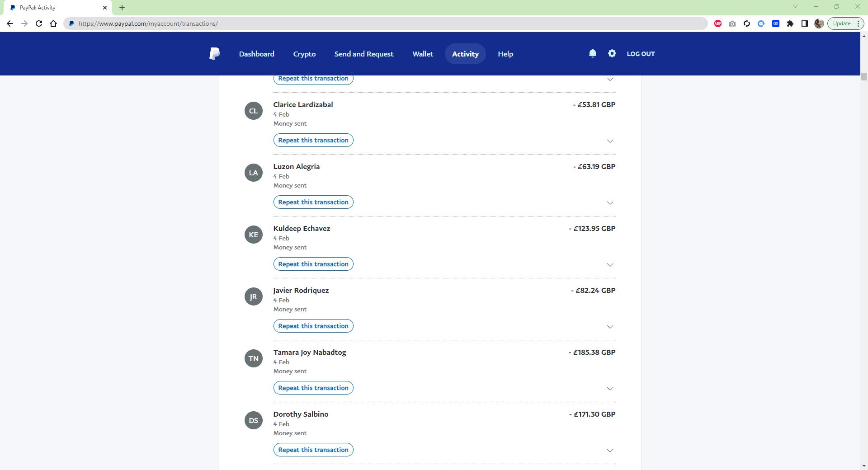
Task: Open the browser side panel icon
Action: pyautogui.click(x=804, y=23)
